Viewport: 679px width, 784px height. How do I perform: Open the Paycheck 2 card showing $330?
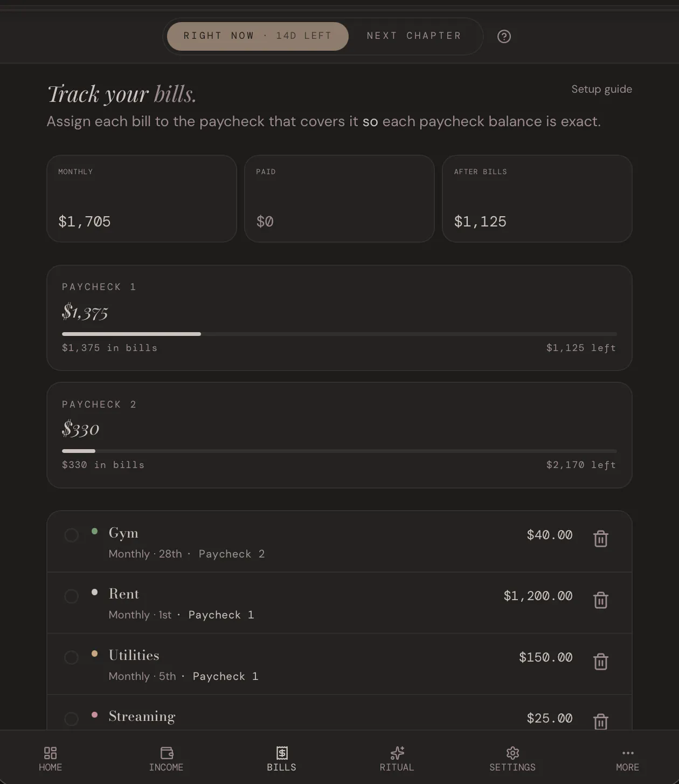[339, 435]
